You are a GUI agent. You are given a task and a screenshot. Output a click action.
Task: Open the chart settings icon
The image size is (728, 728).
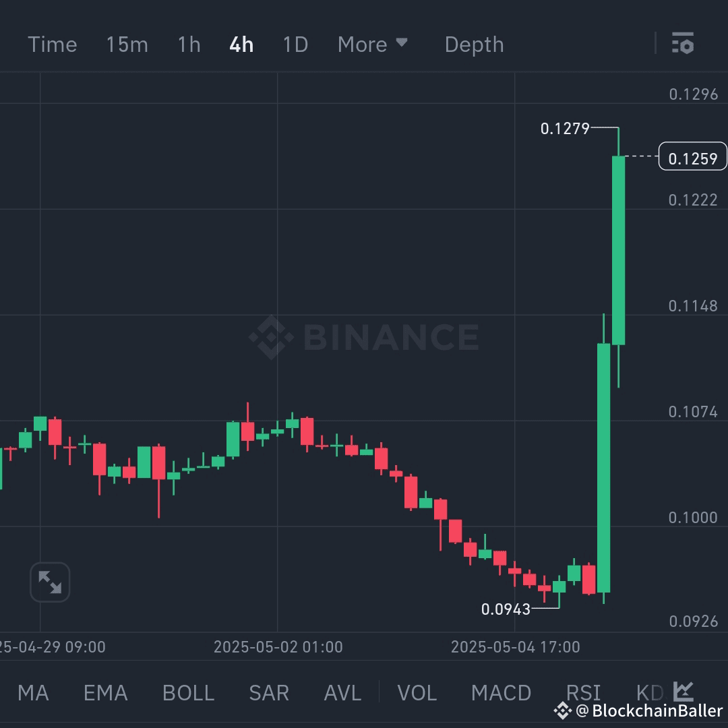click(x=684, y=44)
